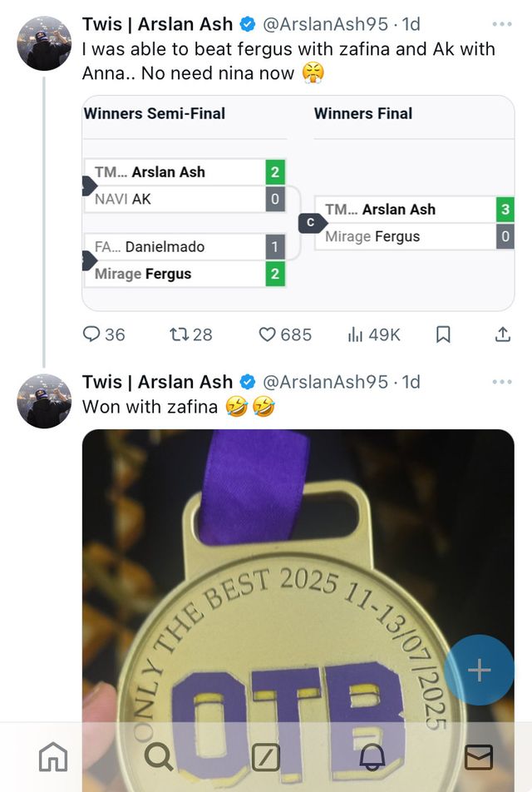
Task: Tap the floating compose plus button
Action: pyautogui.click(x=479, y=670)
